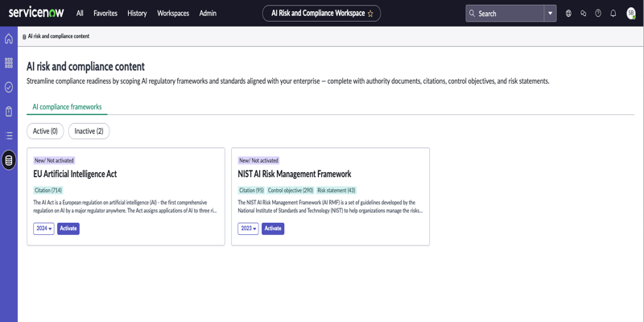Click the AI risk and compliance content breadcrumb
This screenshot has width=644, height=322.
point(59,36)
